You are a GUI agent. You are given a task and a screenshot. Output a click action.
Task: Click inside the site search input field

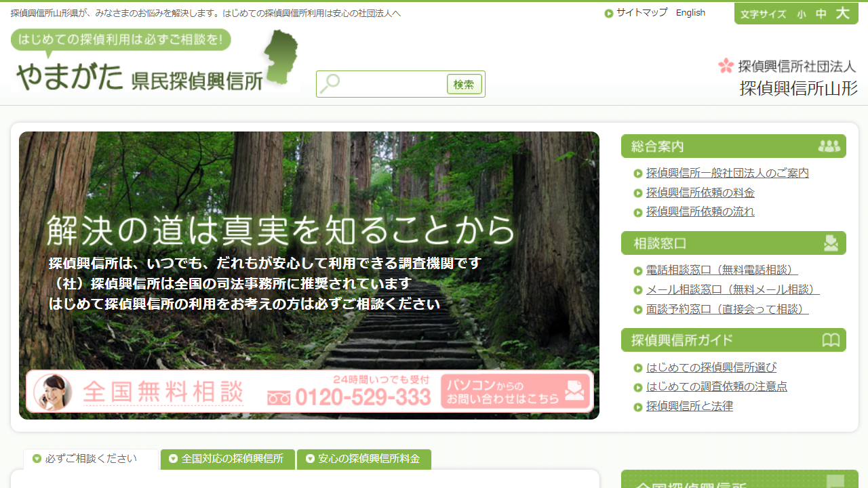click(x=387, y=83)
